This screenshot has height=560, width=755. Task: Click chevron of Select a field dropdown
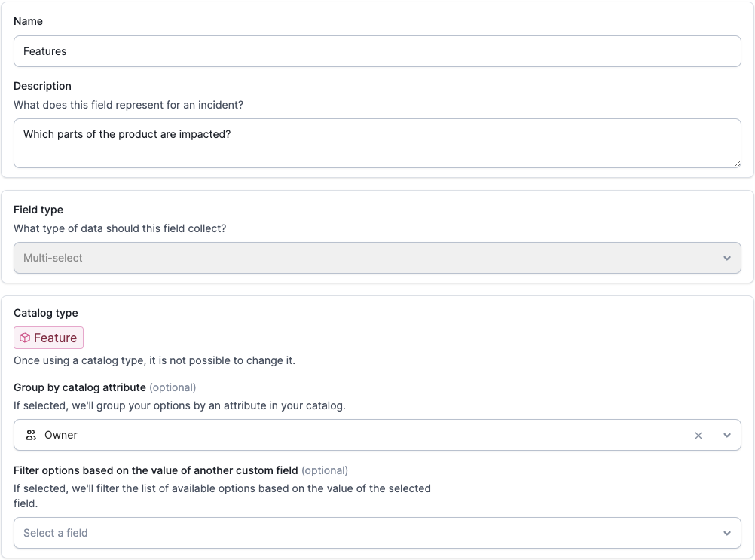727,533
